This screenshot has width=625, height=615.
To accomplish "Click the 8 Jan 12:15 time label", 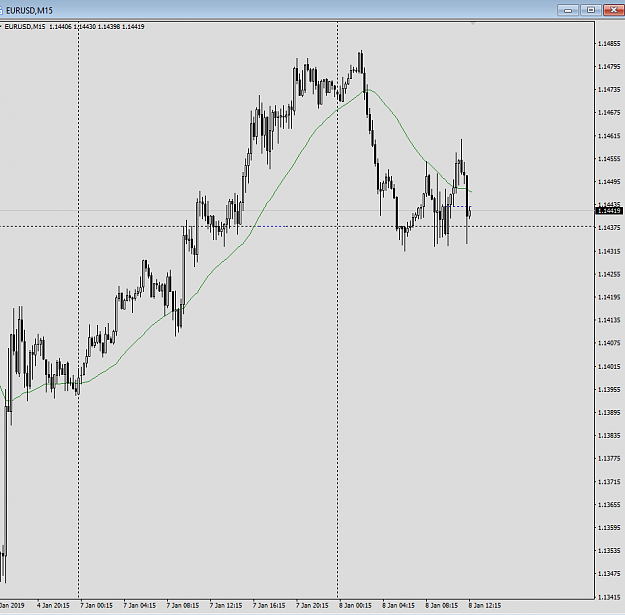I will click(485, 605).
